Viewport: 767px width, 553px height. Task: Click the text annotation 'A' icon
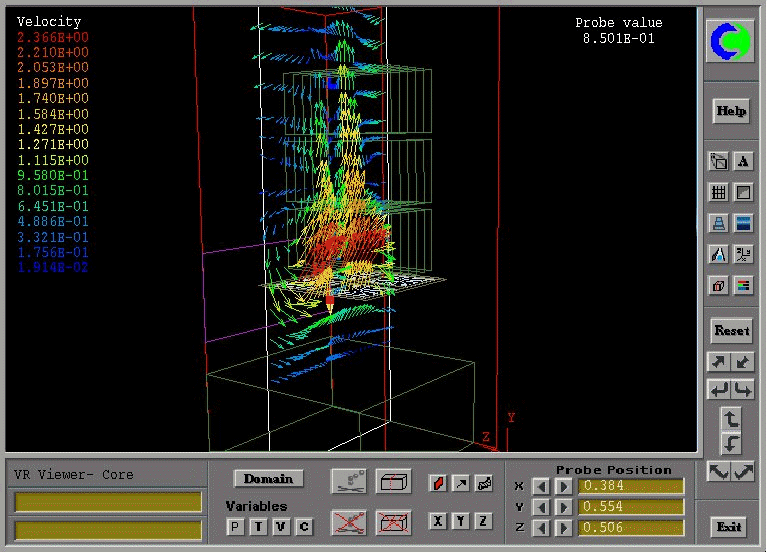744,161
